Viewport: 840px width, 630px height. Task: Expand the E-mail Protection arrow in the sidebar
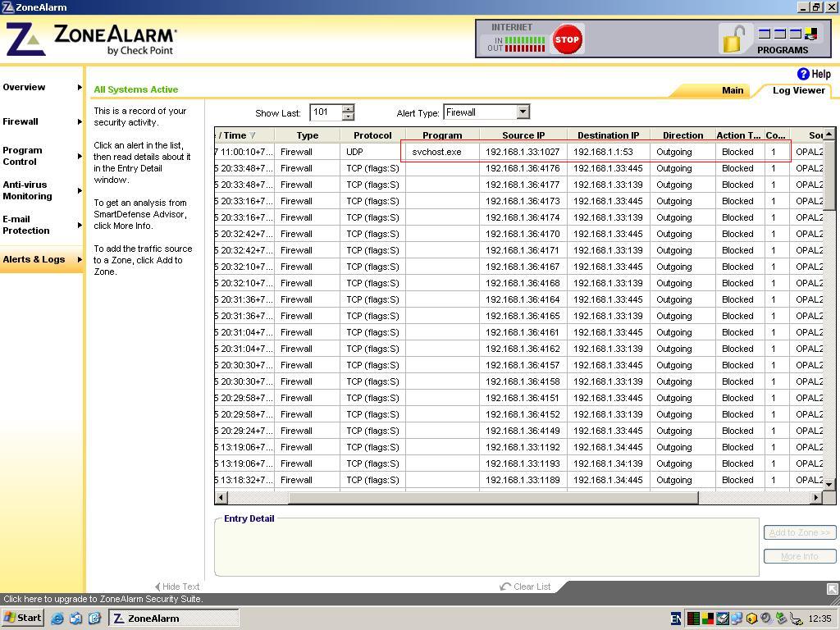pos(80,225)
